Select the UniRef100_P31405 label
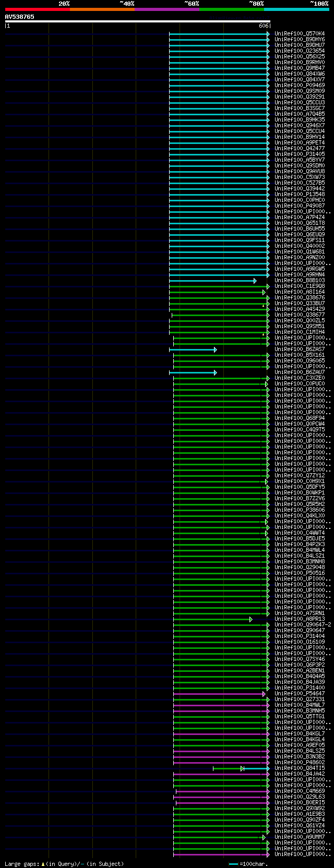 coord(300,154)
